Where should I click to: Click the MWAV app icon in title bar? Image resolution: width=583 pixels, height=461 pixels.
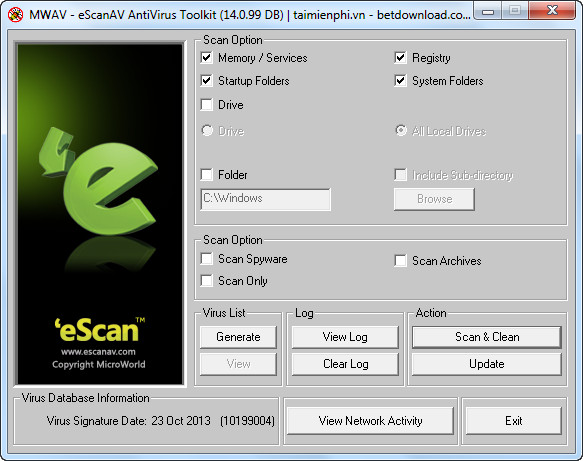(15, 14)
